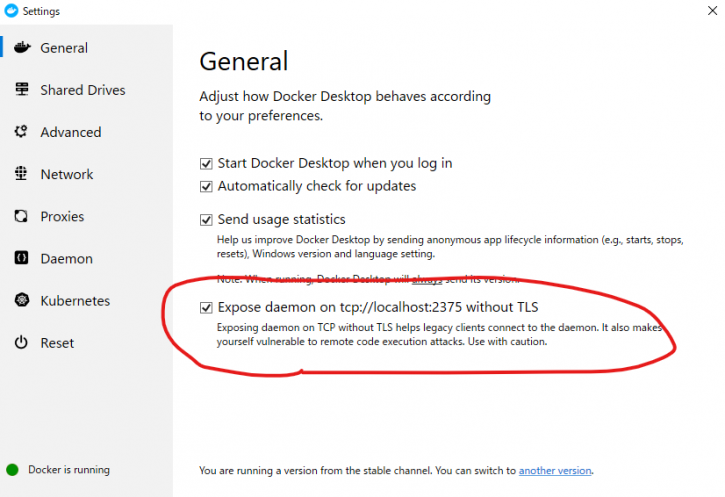Image resolution: width=725 pixels, height=497 pixels.
Task: Toggle Automatically check for updates checkbox
Action: 206,186
